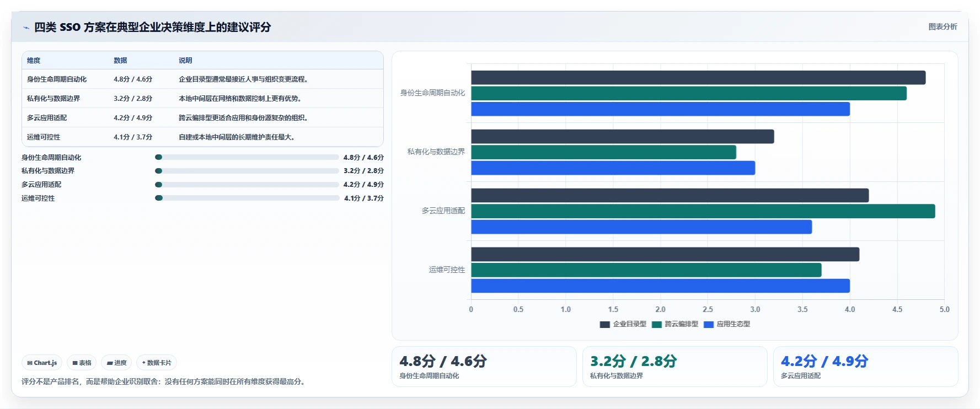Click the dark 企业目录型 bar for 运维可控性
Image resolution: width=980 pixels, height=409 pixels.
pyautogui.click(x=665, y=254)
